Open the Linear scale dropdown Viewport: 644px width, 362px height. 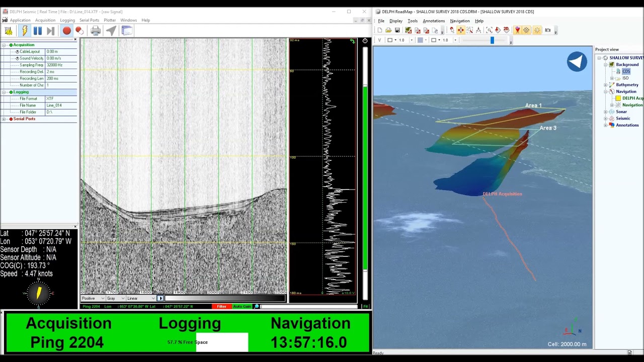click(140, 298)
